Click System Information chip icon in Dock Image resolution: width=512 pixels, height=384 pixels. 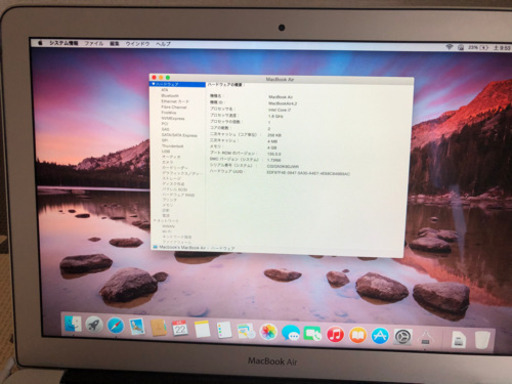click(425, 338)
